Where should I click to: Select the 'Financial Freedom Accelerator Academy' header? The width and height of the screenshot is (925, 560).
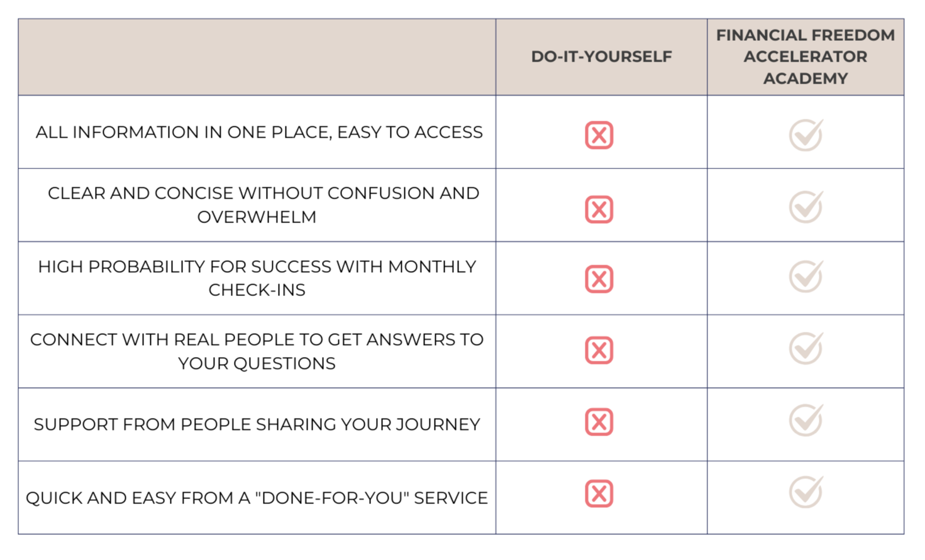point(806,57)
